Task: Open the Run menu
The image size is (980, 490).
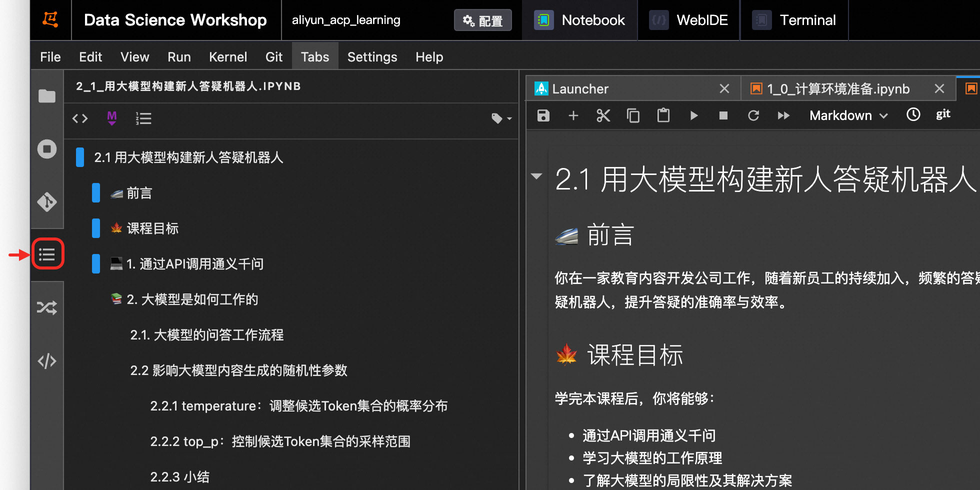Action: (x=179, y=56)
